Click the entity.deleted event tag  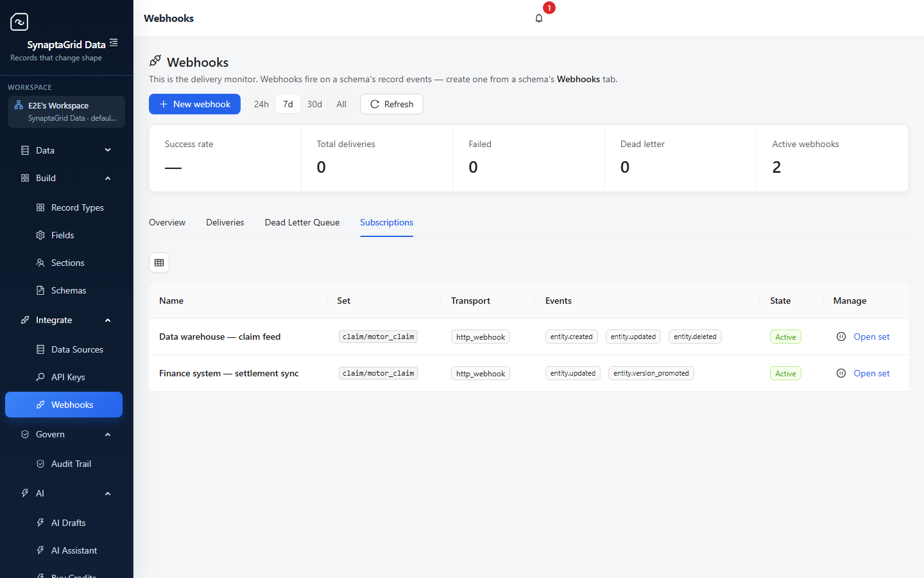click(695, 337)
